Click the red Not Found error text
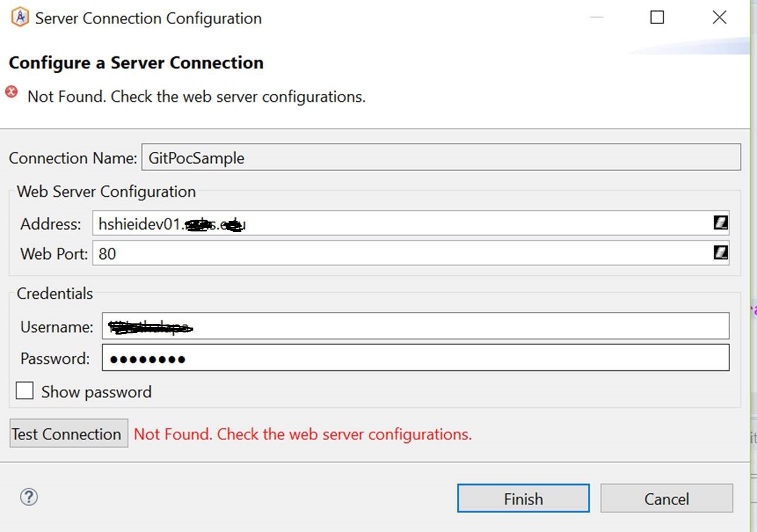Screen dimensions: 757x532 [302, 434]
